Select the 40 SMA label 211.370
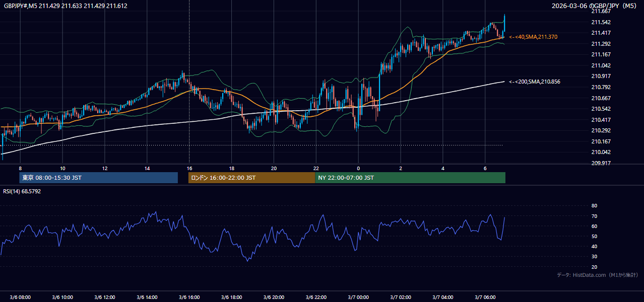Image resolution: width=644 pixels, height=302 pixels. [533, 37]
